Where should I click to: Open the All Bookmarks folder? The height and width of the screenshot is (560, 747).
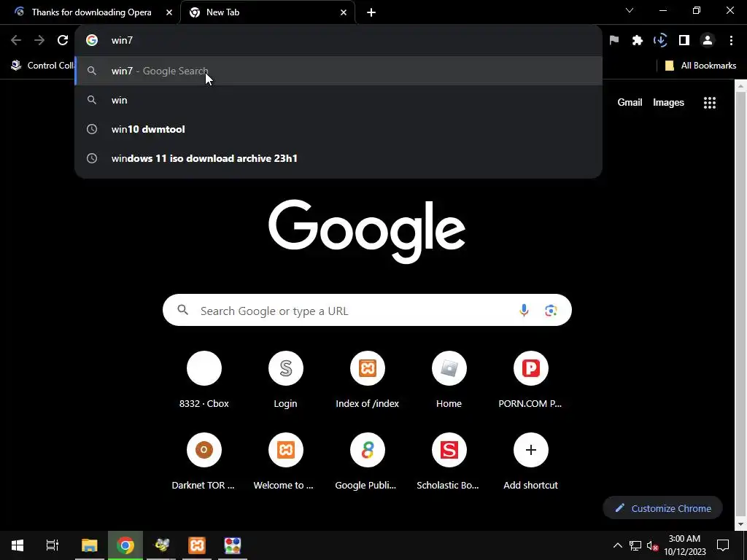click(x=700, y=65)
